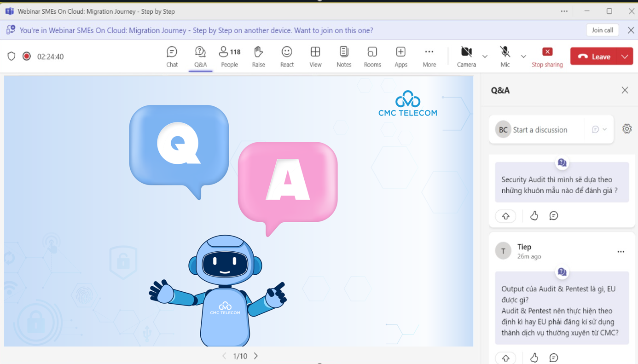Open the Apps menu
The image size is (638, 364).
[x=400, y=57]
